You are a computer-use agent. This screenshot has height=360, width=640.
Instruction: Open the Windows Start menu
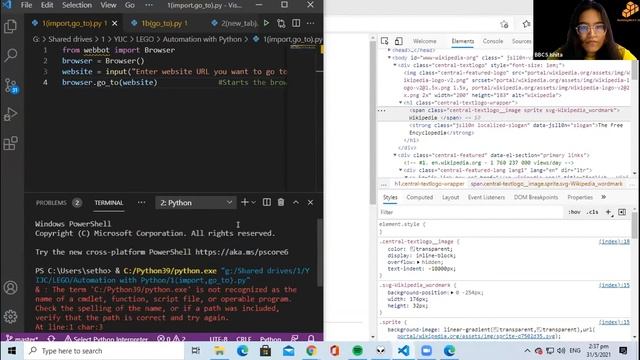tap(12, 351)
